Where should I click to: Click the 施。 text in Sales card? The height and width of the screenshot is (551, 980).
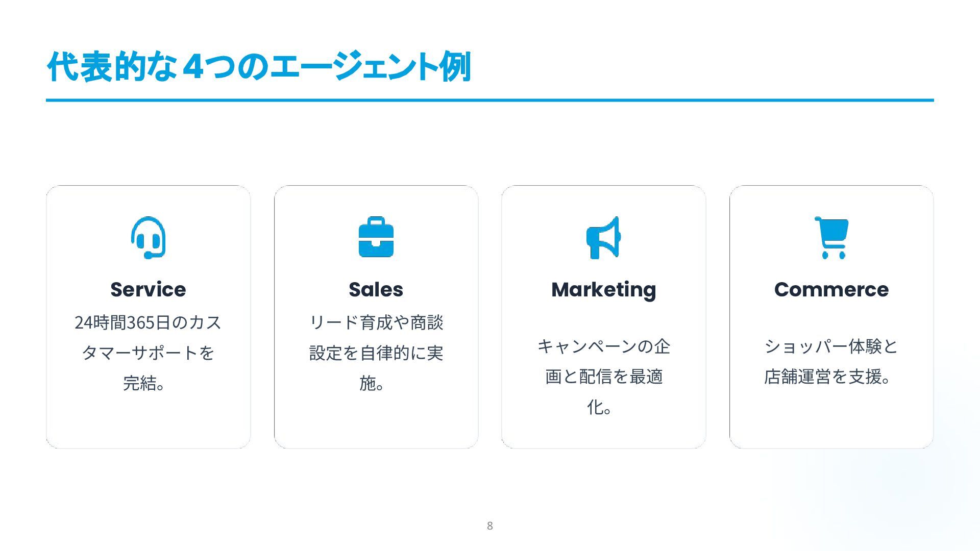[372, 383]
